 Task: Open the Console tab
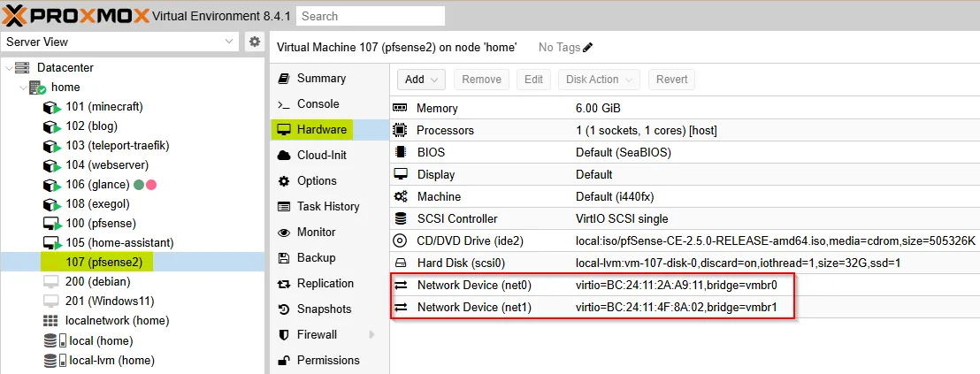click(x=318, y=103)
